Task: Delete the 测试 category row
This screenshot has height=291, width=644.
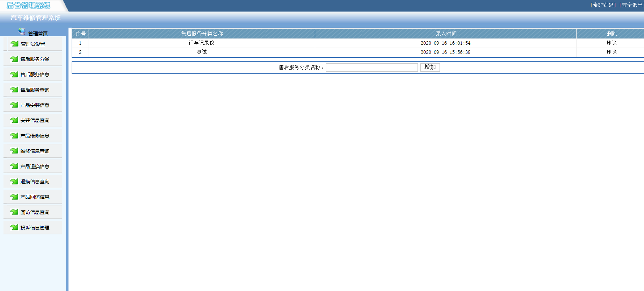Action: tap(612, 52)
